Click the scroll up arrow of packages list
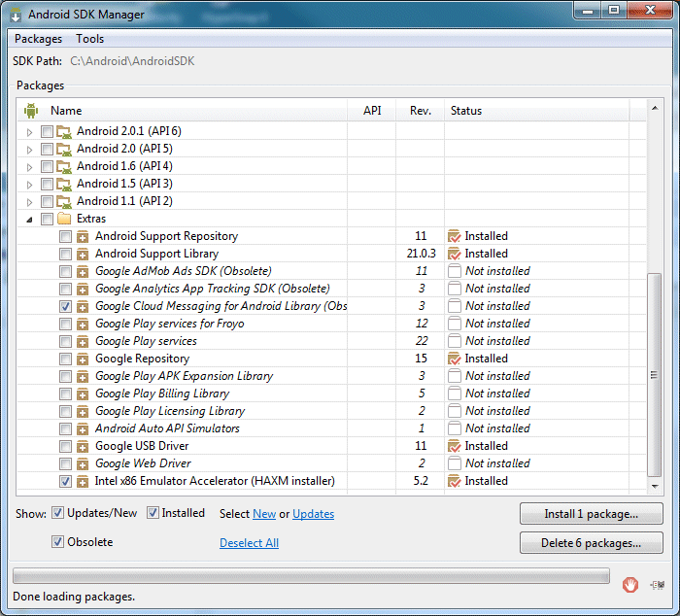Viewport: 680px width, 616px height. pyautogui.click(x=655, y=108)
